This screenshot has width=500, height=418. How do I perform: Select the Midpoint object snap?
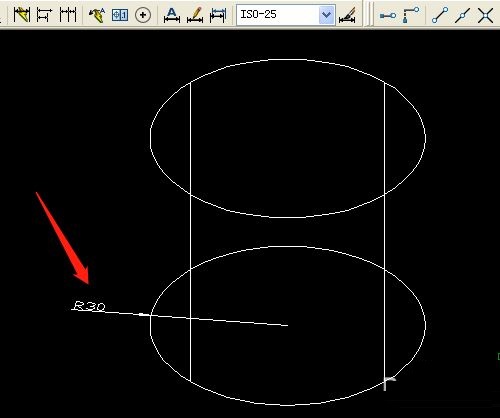(462, 15)
